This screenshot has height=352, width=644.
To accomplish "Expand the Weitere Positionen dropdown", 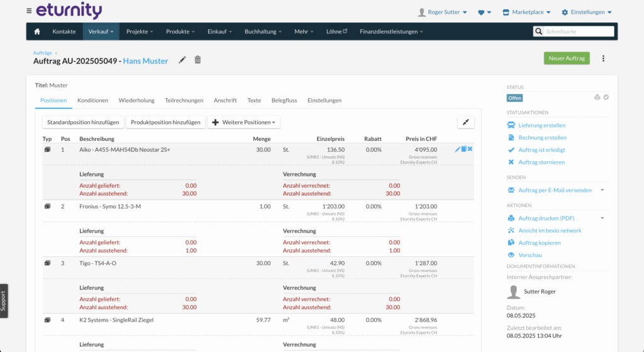I will (x=243, y=122).
